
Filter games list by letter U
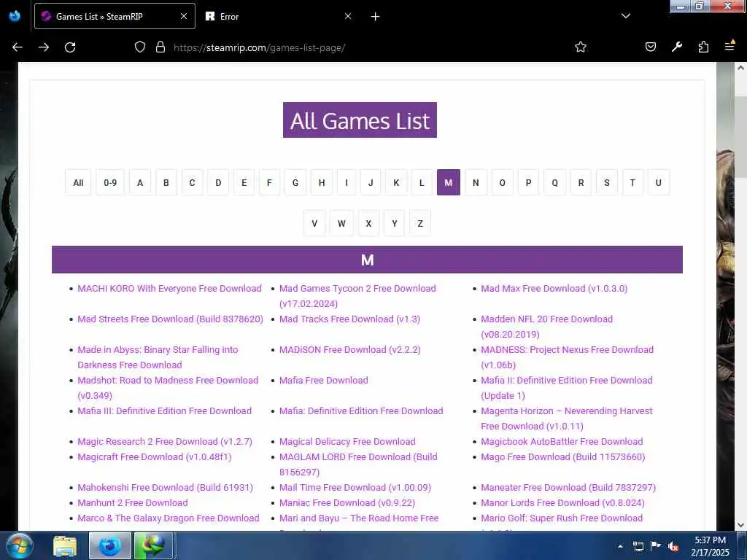tap(659, 182)
